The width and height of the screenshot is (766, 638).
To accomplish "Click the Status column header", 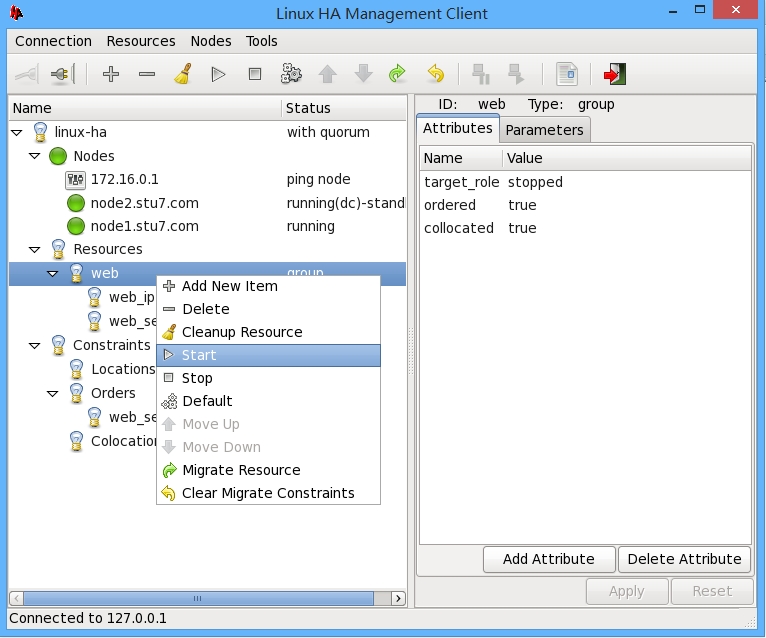I will [344, 108].
